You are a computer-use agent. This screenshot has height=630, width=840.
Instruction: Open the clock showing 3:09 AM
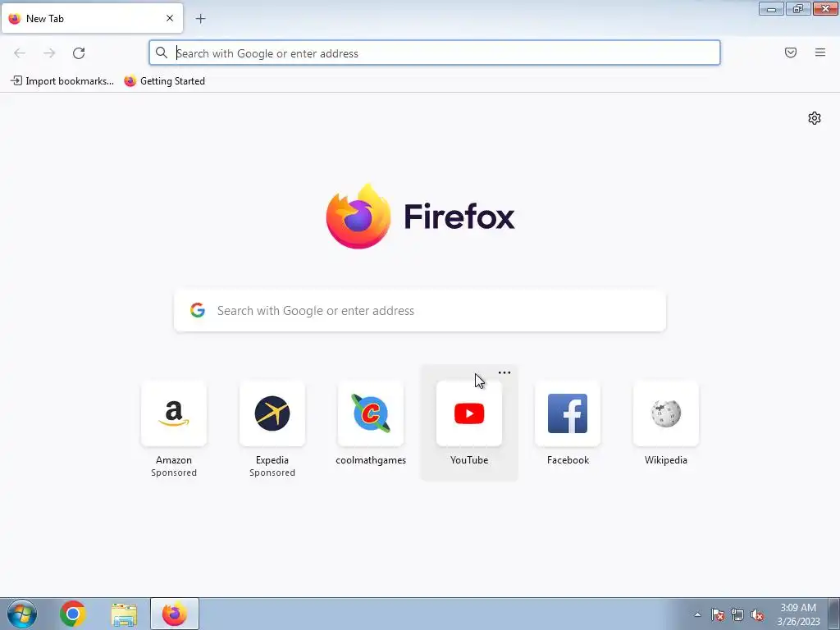pos(798,614)
